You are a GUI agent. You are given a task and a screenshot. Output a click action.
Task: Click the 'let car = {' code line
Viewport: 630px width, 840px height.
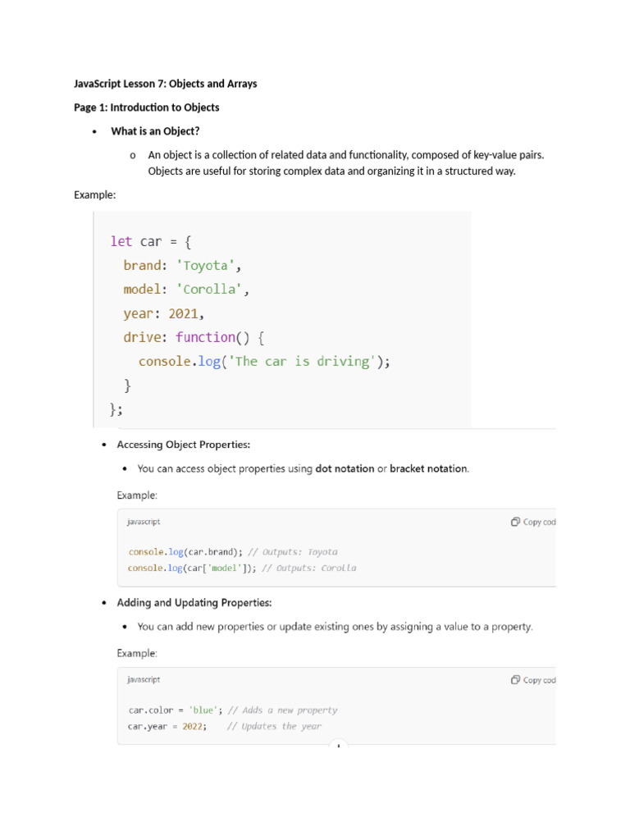click(151, 242)
